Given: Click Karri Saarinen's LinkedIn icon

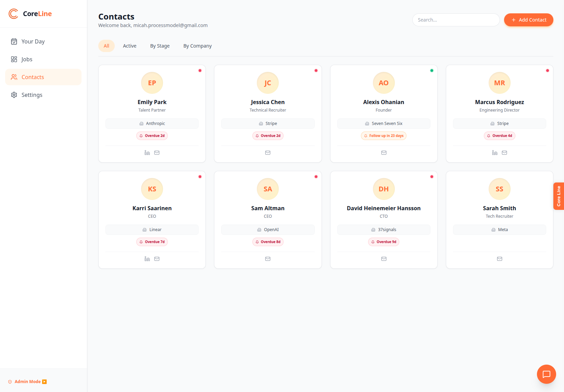Looking at the screenshot, I should pyautogui.click(x=147, y=259).
